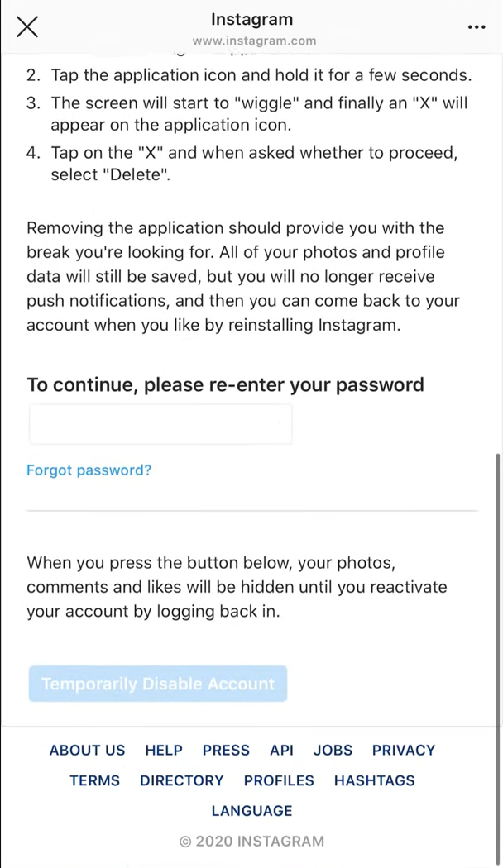503x868 pixels.
Task: Browse the PROFILES footer link
Action: click(x=279, y=780)
